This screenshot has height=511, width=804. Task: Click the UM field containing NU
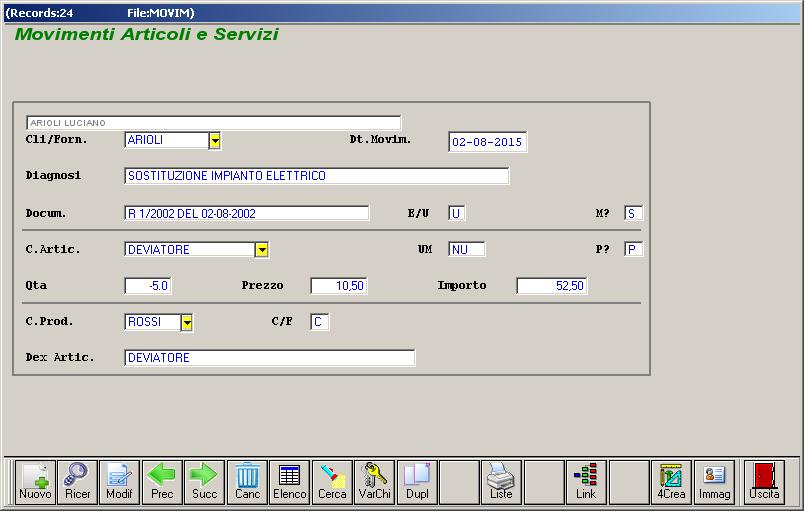tap(467, 250)
